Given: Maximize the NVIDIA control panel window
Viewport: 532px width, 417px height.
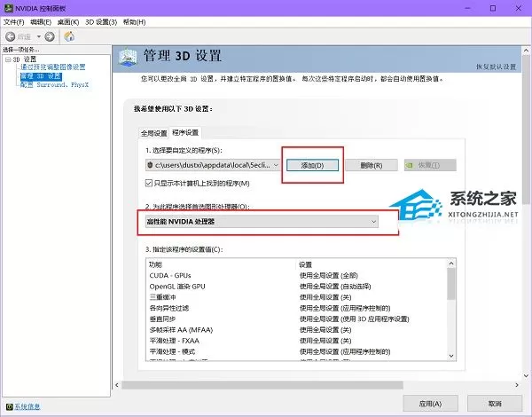Looking at the screenshot, I should pos(493,8).
